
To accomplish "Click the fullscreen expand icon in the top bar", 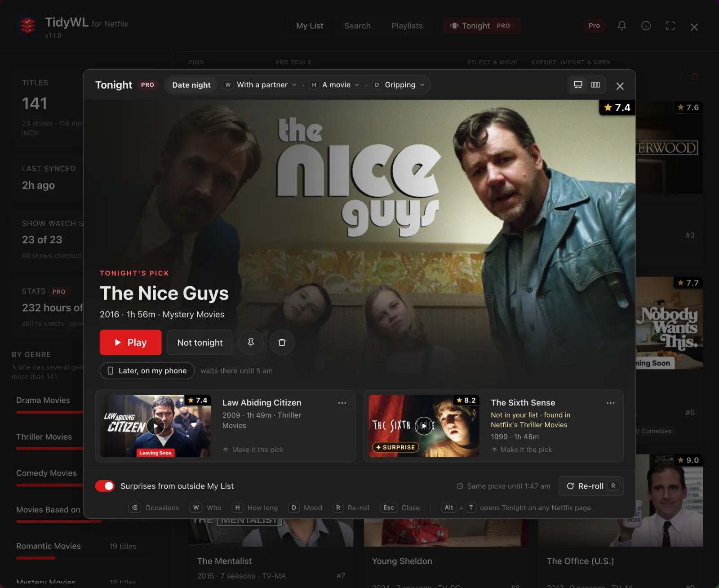I will 670,26.
